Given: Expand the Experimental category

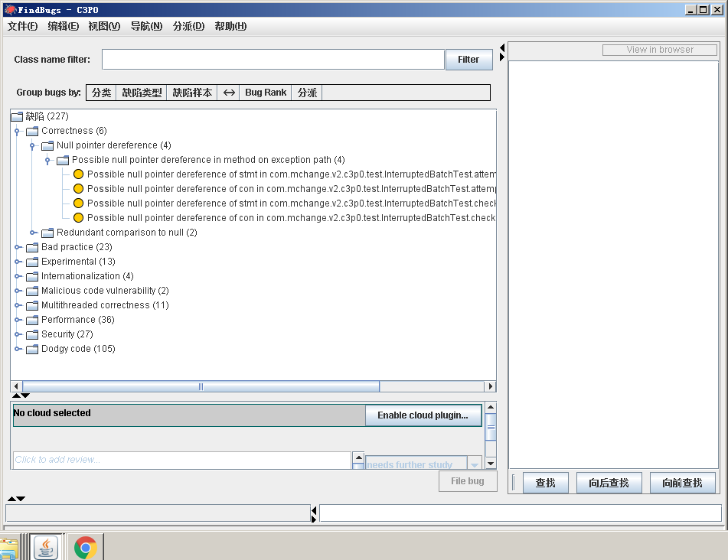Looking at the screenshot, I should point(18,262).
